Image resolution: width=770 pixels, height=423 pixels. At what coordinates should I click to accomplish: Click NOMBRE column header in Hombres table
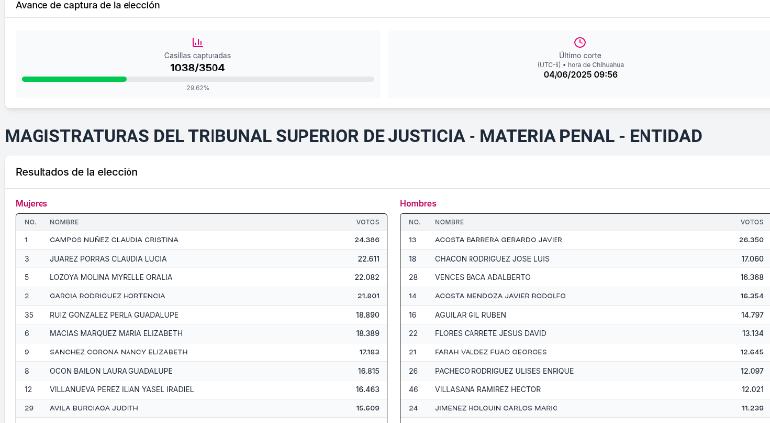pyautogui.click(x=449, y=222)
